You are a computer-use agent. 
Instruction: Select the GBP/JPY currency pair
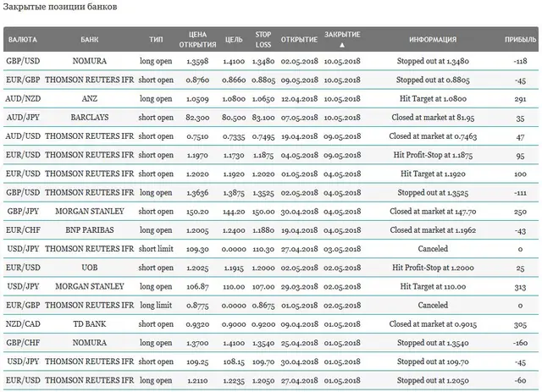point(23,211)
